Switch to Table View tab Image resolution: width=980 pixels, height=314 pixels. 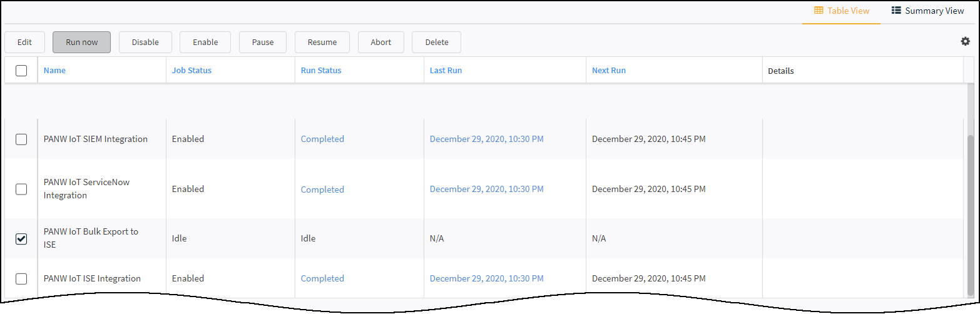841,11
